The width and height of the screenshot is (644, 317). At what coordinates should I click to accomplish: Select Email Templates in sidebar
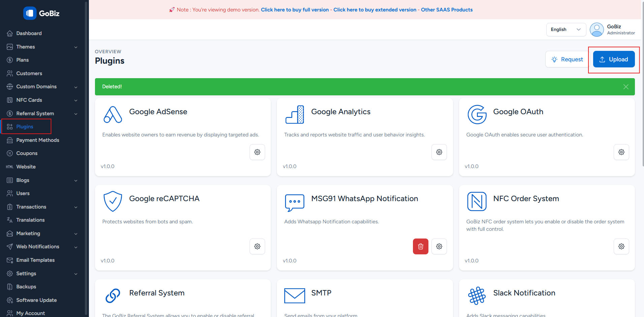pyautogui.click(x=35, y=260)
